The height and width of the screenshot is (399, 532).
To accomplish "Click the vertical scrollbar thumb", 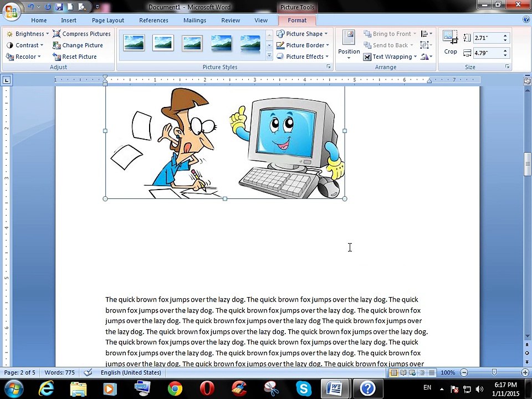I will click(x=527, y=165).
